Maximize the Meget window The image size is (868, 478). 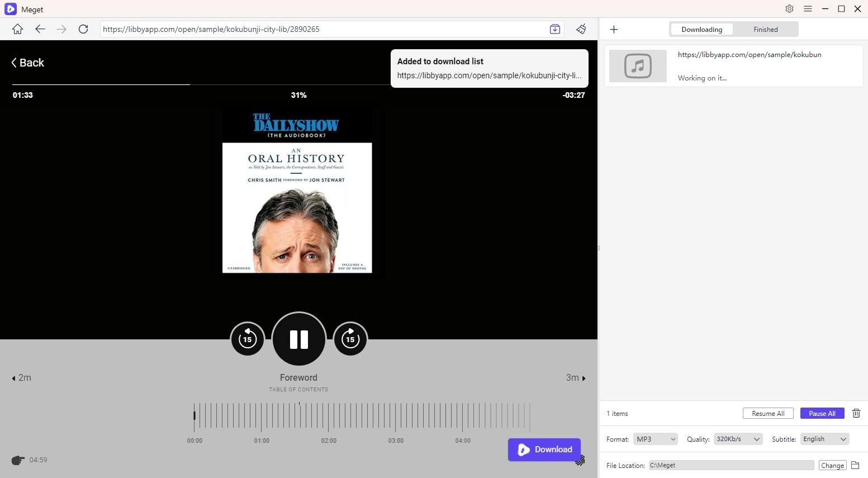841,9
